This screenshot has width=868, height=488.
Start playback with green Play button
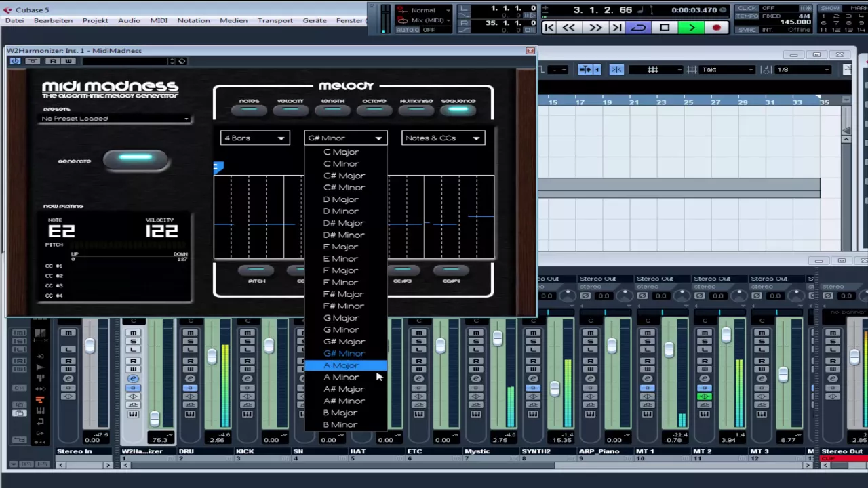(x=691, y=28)
